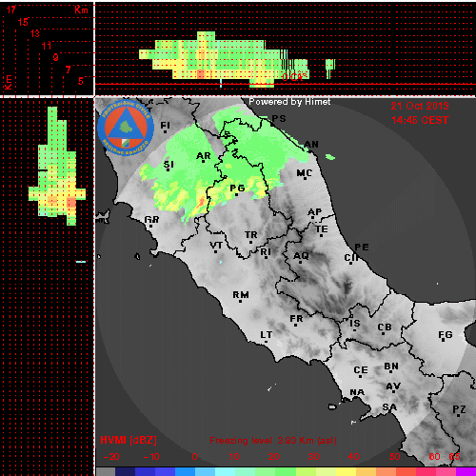Click the 'HVMI [dBZ]' product label
476x476 pixels.
pyautogui.click(x=129, y=440)
